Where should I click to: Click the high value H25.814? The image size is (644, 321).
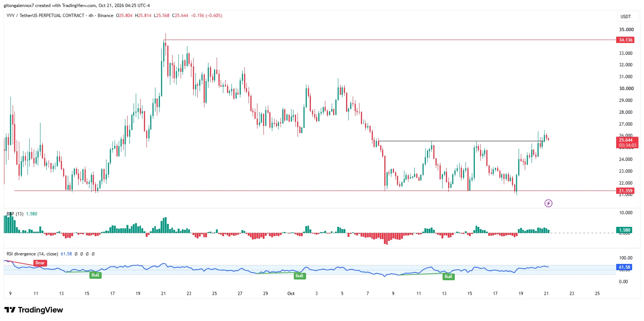[x=143, y=16]
